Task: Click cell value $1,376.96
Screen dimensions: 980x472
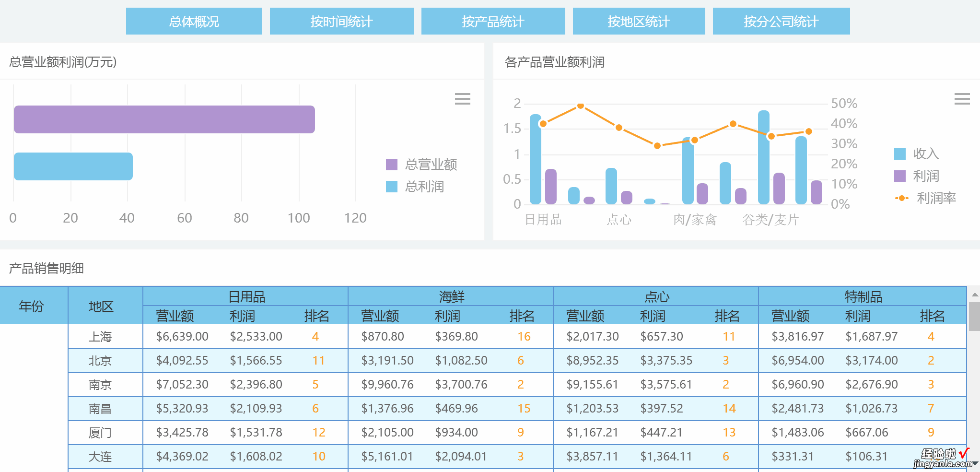Action: pyautogui.click(x=387, y=409)
